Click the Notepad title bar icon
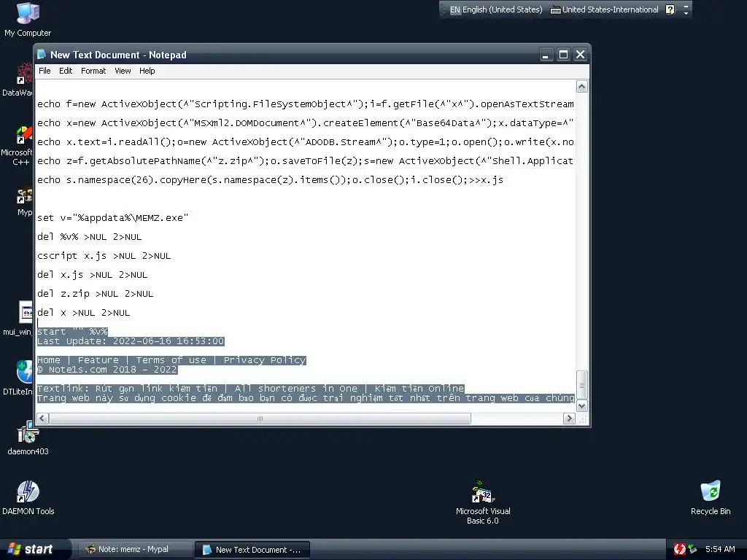Viewport: 747px width, 560px height. pyautogui.click(x=42, y=54)
